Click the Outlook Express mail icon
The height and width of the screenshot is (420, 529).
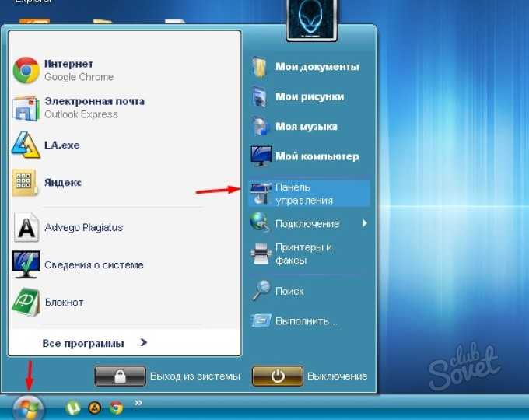(x=26, y=108)
